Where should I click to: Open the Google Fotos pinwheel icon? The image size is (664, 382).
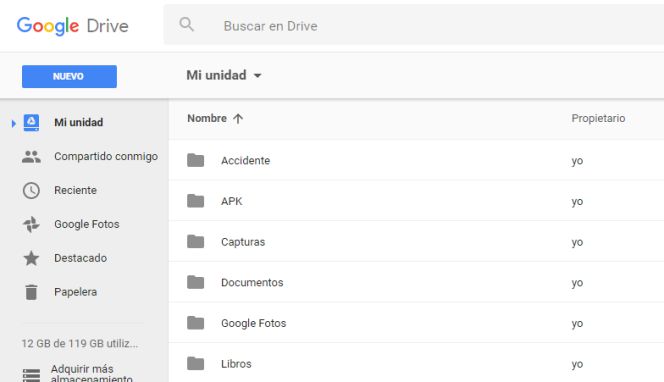pyautogui.click(x=31, y=224)
